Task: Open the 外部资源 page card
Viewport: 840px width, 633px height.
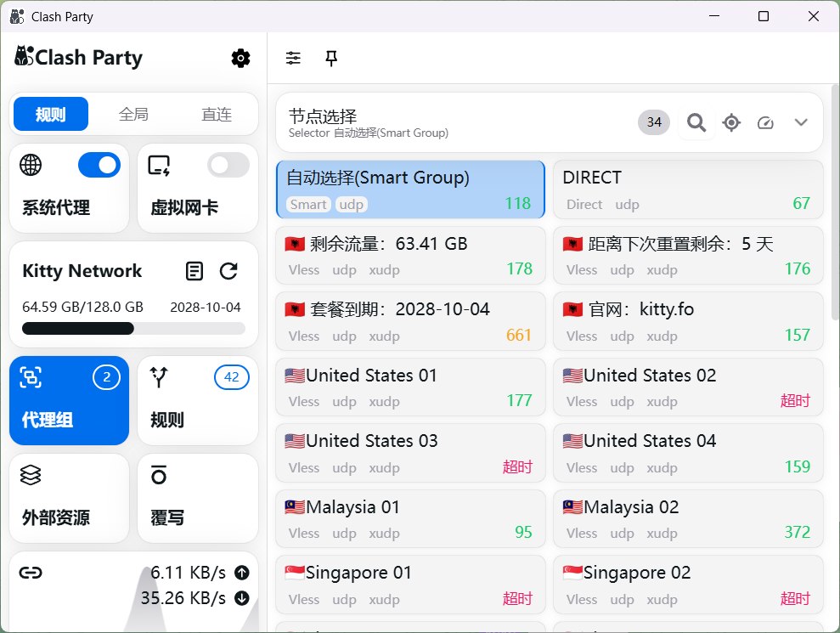Action: (x=69, y=499)
